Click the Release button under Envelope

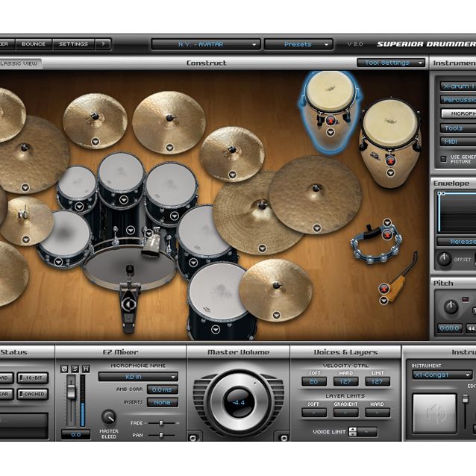pos(457,242)
